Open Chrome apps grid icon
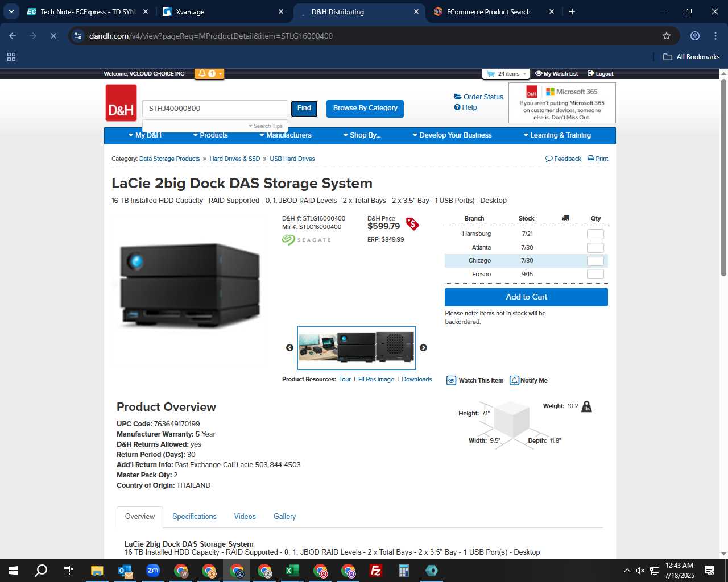The image size is (728, 582). pos(11,57)
